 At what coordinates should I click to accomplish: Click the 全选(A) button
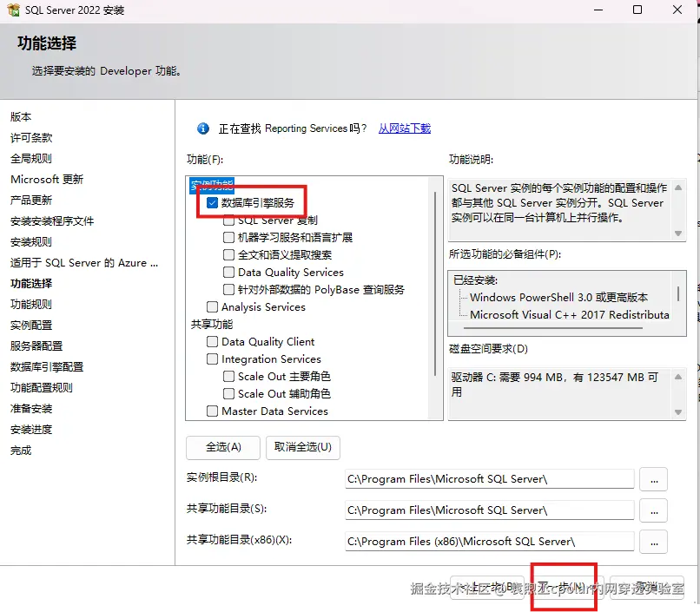pos(223,447)
